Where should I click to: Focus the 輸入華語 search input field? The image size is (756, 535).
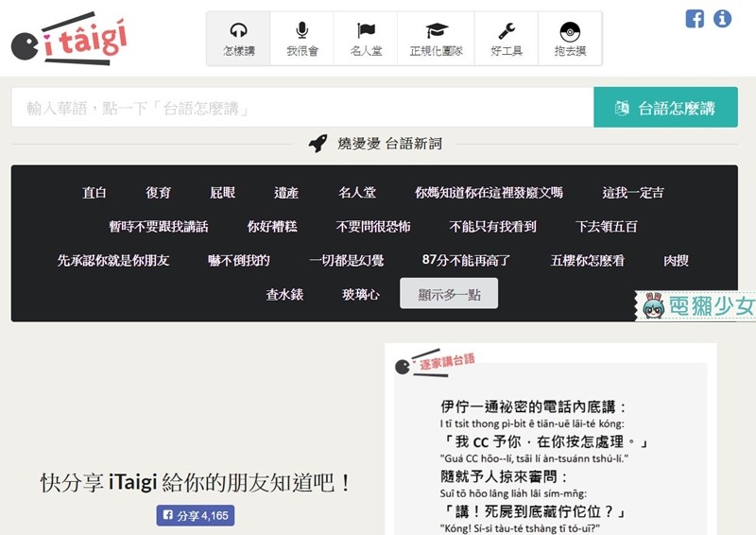tap(302, 108)
